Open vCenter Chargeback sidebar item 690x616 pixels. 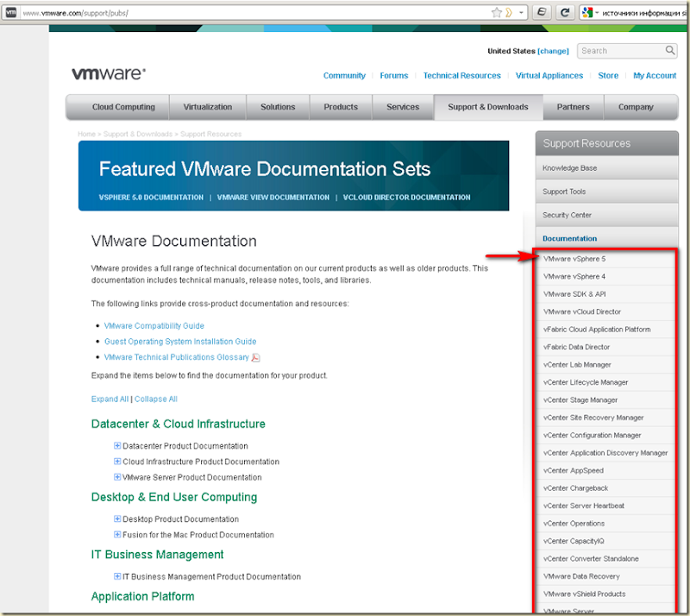click(x=605, y=487)
